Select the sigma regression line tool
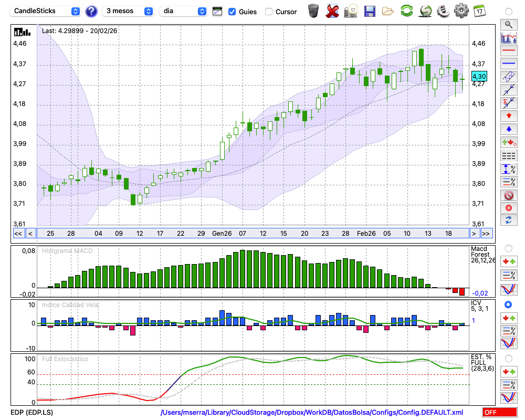This screenshot has height=420, width=525. pos(509,103)
